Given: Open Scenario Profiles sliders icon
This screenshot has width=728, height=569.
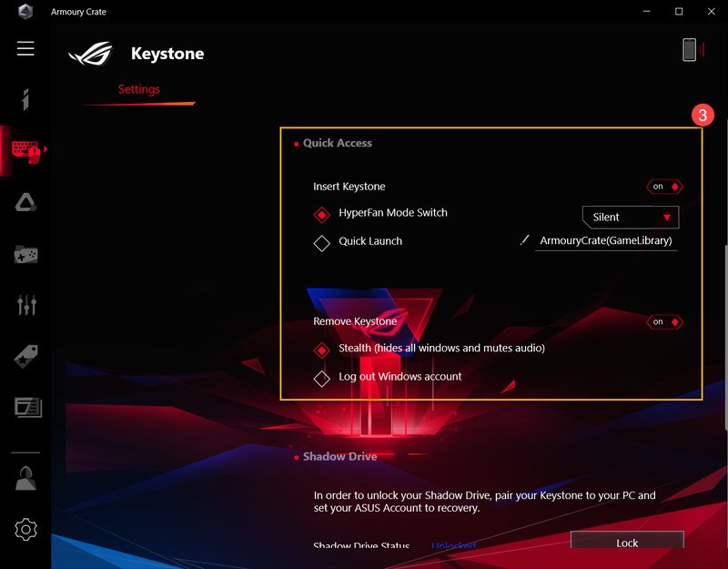Looking at the screenshot, I should pos(26,305).
